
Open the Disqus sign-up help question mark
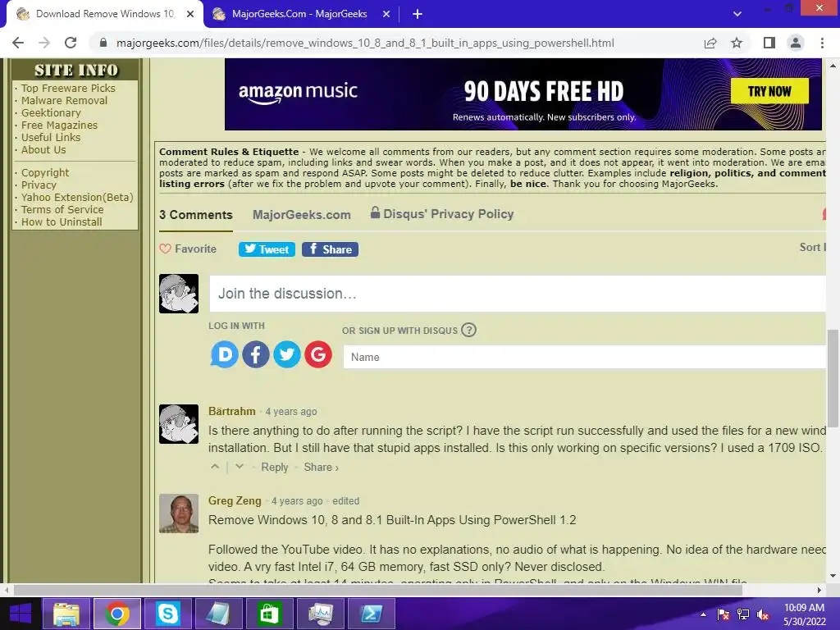pos(468,330)
